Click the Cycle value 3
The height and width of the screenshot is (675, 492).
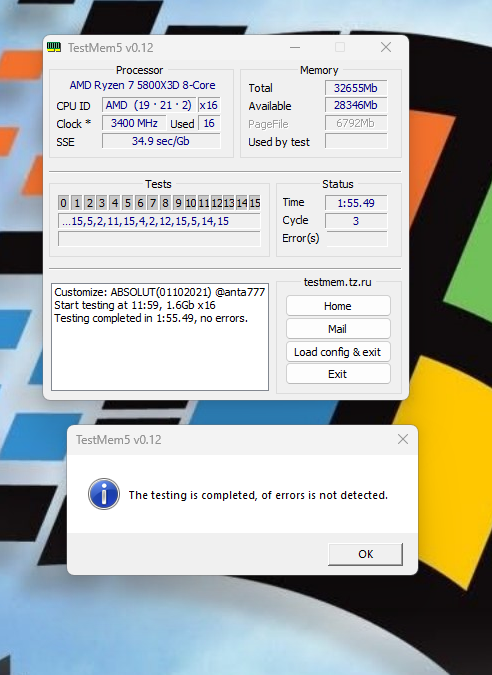356,221
